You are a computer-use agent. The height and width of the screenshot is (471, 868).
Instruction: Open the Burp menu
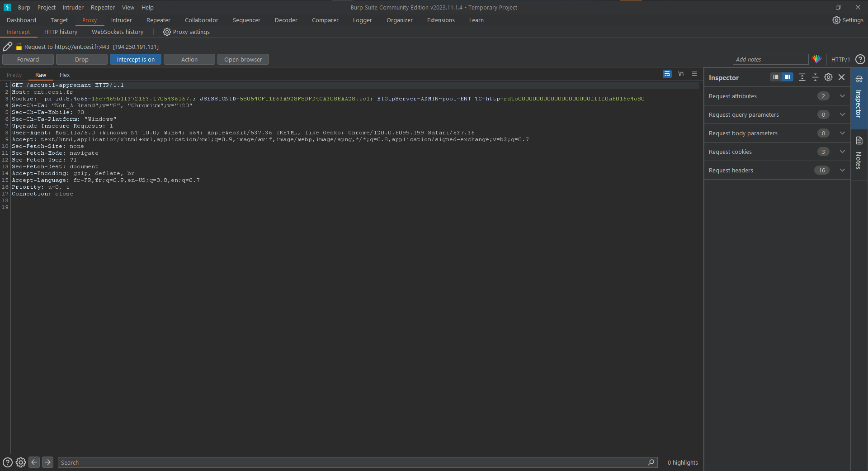[x=24, y=8]
